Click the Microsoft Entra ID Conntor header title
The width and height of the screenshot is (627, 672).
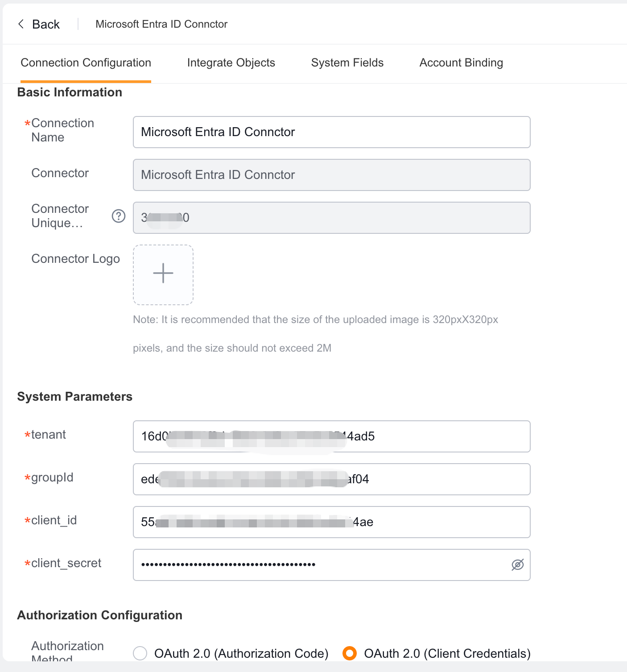pos(161,24)
